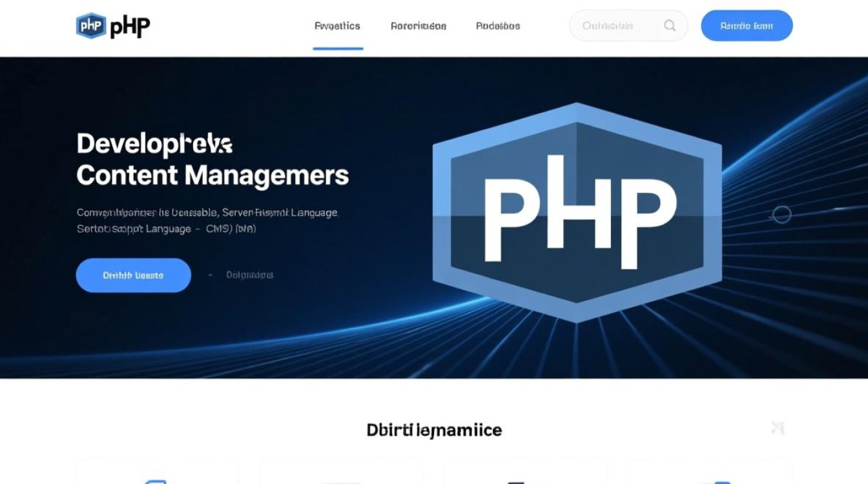Open the last navigation item before search

pyautogui.click(x=498, y=26)
